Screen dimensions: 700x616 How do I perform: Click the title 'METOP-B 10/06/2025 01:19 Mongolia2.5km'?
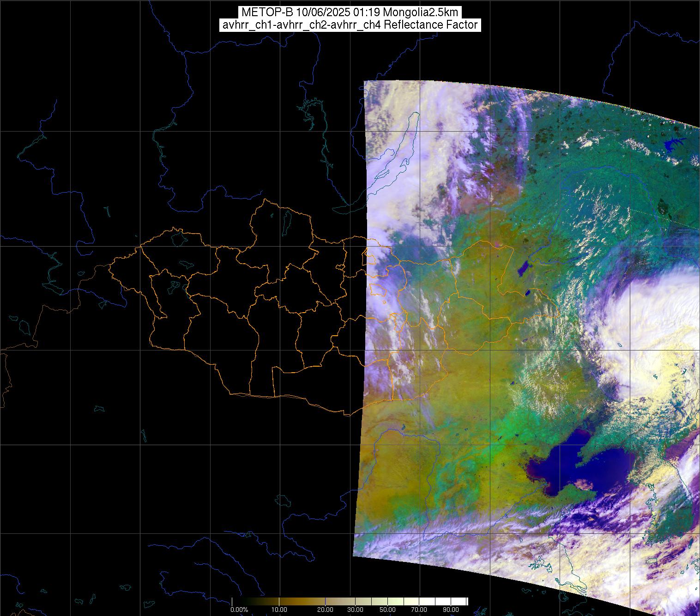point(350,12)
